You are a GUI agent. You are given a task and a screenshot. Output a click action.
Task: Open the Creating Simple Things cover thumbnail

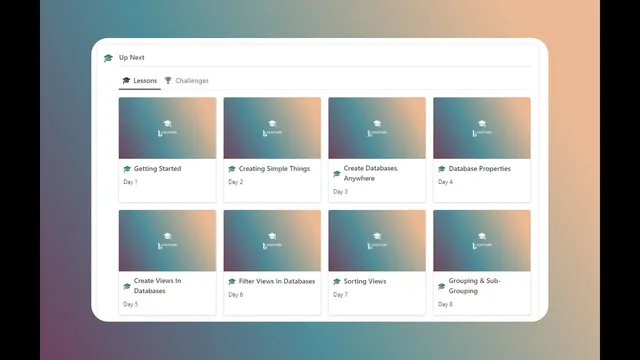(x=272, y=128)
